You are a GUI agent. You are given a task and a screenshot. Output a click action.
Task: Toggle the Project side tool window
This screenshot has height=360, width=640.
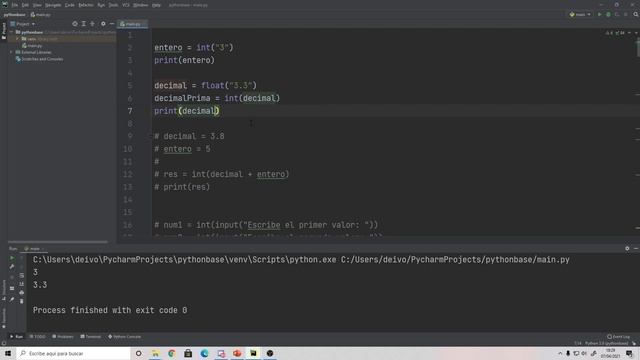click(x=4, y=31)
